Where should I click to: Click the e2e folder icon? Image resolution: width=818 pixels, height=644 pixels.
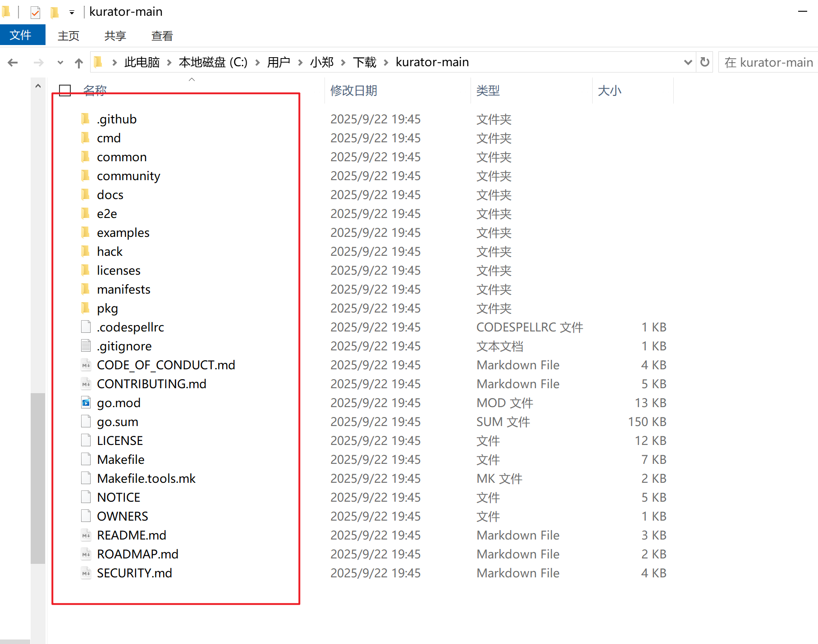click(85, 213)
